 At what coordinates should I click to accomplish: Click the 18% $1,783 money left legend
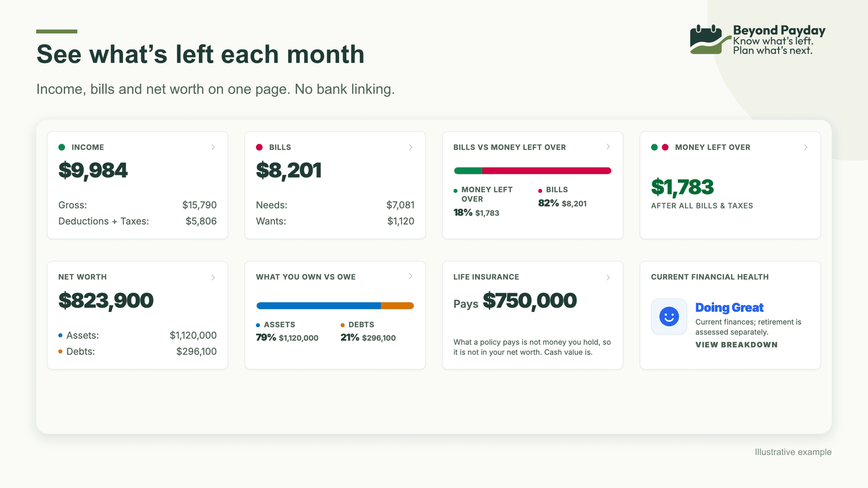[x=476, y=213]
